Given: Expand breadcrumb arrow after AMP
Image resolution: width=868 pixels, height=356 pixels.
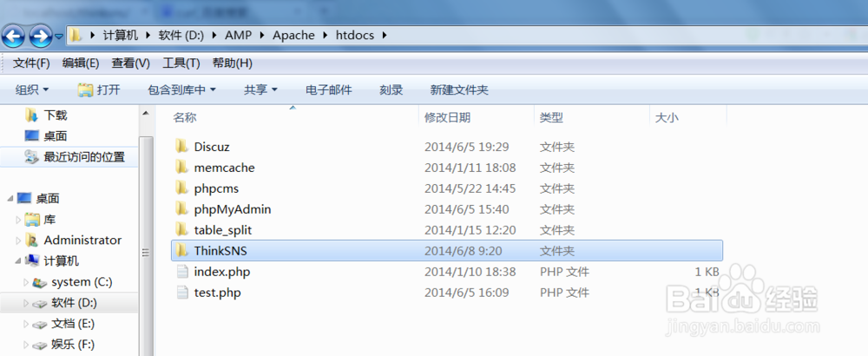Looking at the screenshot, I should (262, 36).
